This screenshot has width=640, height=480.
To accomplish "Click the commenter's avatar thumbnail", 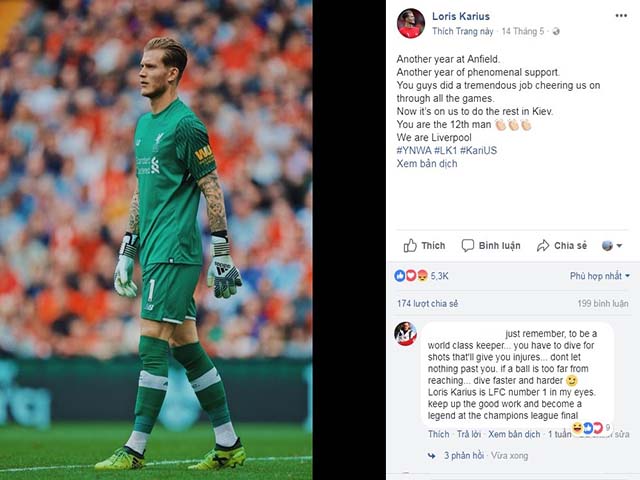I will point(405,333).
